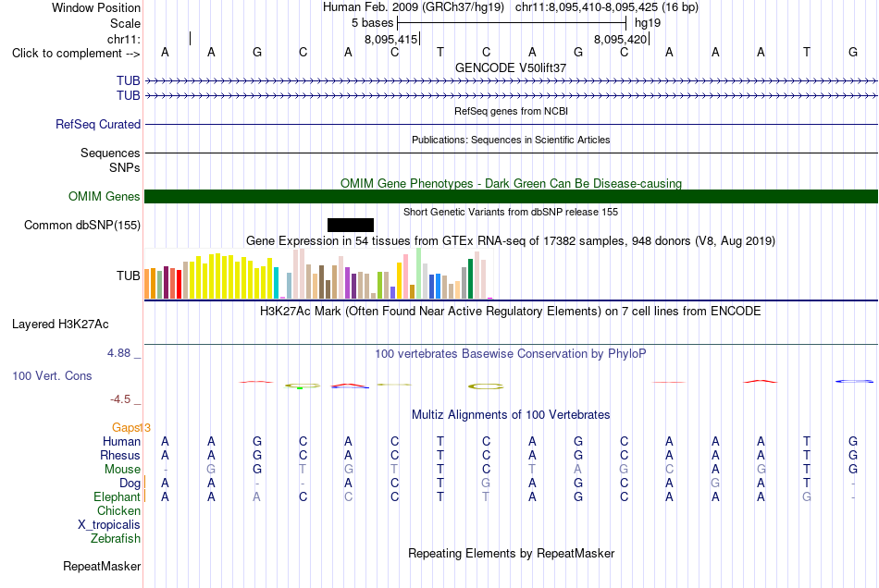
Task: Open the OMIM Gene Phenotypes track title
Action: tap(511, 184)
